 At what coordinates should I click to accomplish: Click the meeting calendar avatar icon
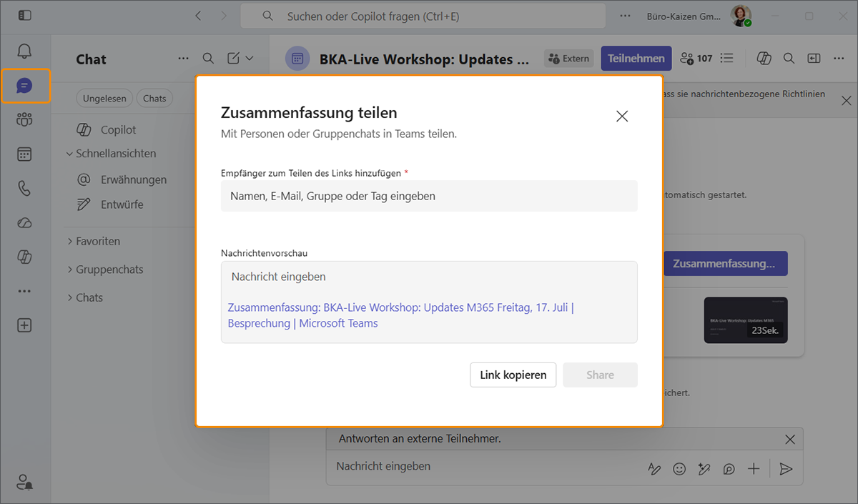[297, 59]
